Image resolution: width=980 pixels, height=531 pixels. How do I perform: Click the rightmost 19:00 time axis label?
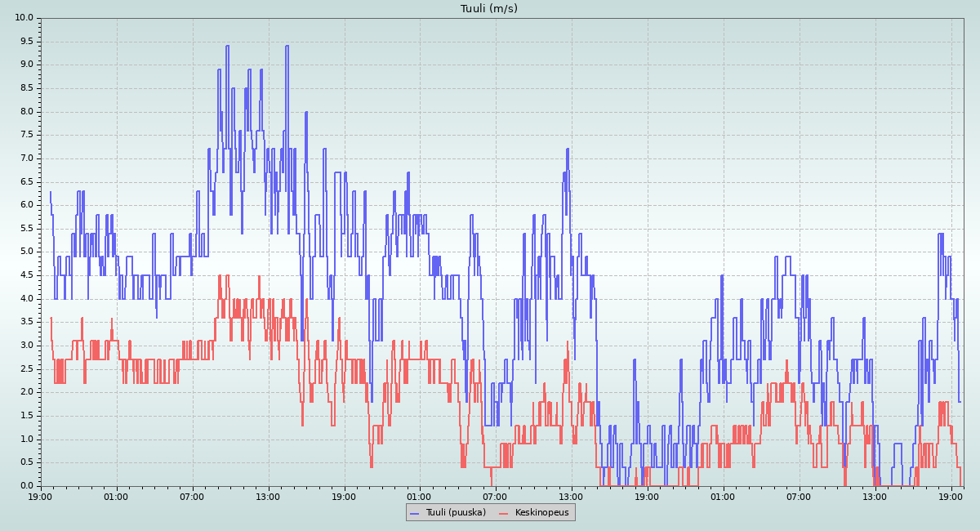[951, 496]
